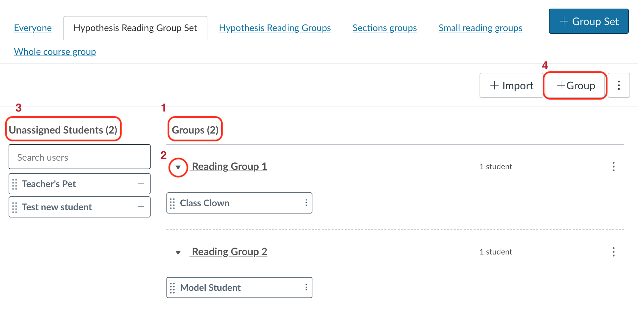
Task: Open the Sections groups tab
Action: pyautogui.click(x=384, y=28)
